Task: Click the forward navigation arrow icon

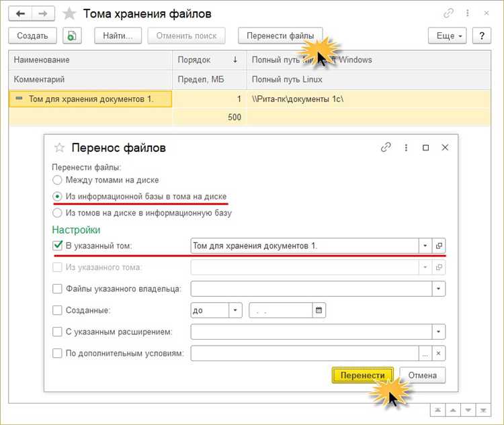Action: coord(44,13)
